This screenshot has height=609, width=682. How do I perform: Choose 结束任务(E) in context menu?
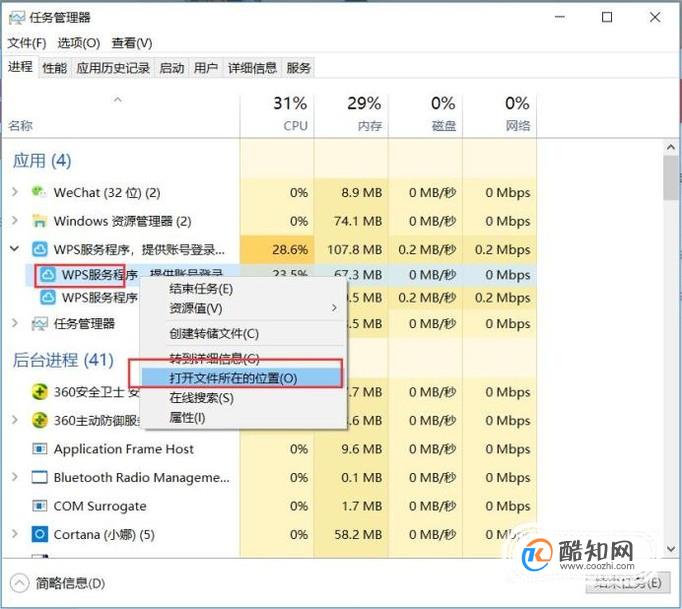(x=244, y=289)
